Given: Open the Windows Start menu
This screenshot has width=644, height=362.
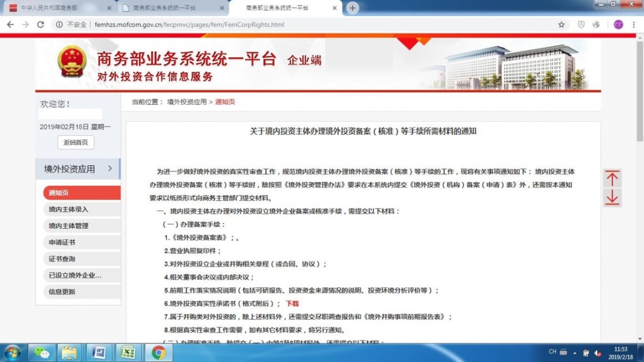Looking at the screenshot, I should coord(12,352).
